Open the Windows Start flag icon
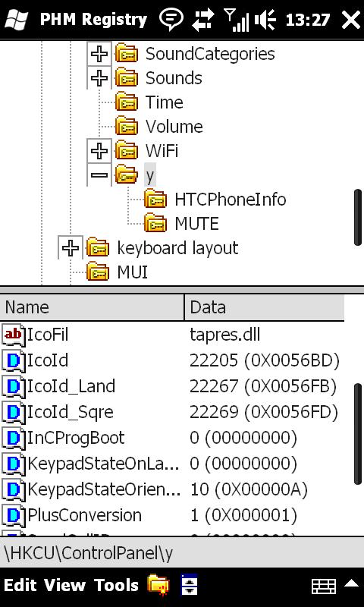This screenshot has height=607, width=364. tap(16, 19)
